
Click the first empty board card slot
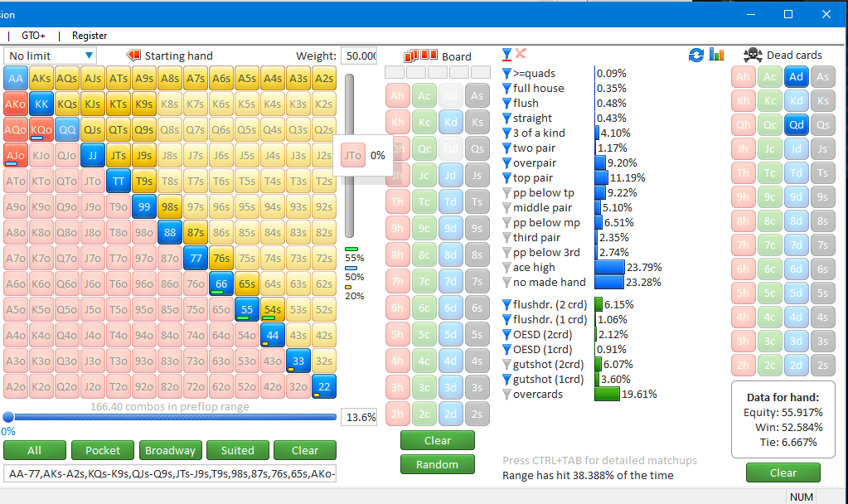pos(395,72)
